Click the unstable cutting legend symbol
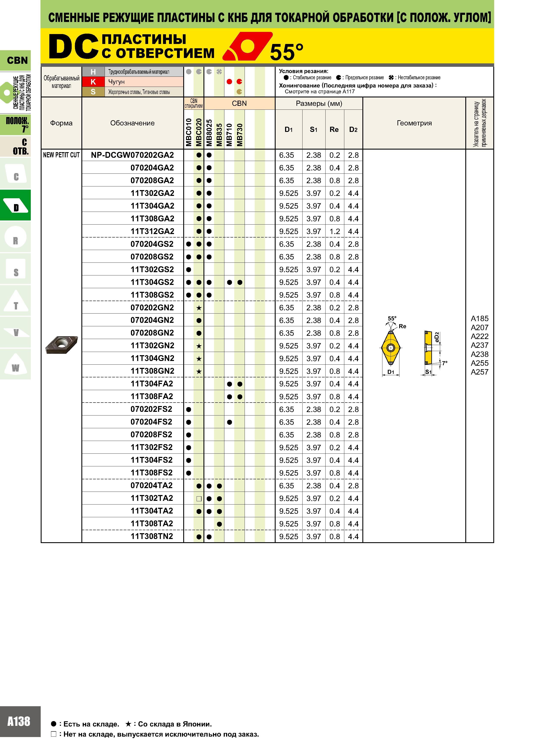Viewport: 534px width, 756px height. point(391,77)
